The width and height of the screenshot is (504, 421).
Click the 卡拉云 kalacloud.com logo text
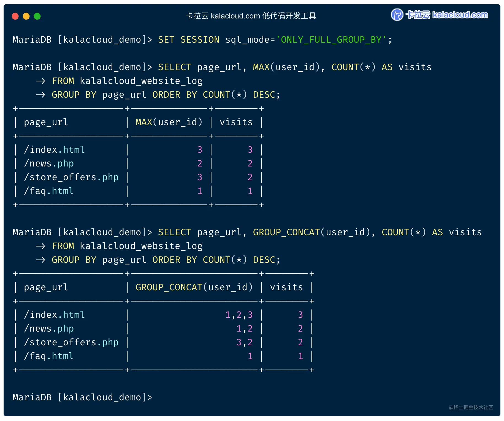tap(447, 15)
